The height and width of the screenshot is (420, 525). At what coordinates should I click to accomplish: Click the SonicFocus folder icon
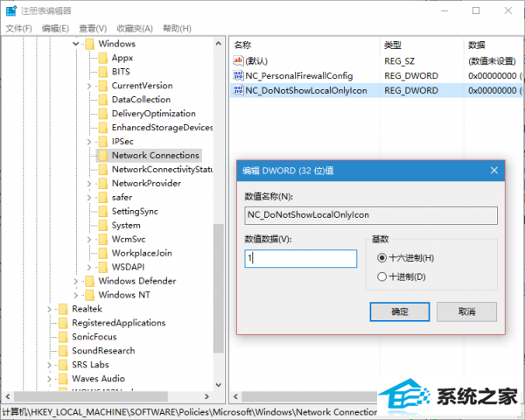[63, 337]
